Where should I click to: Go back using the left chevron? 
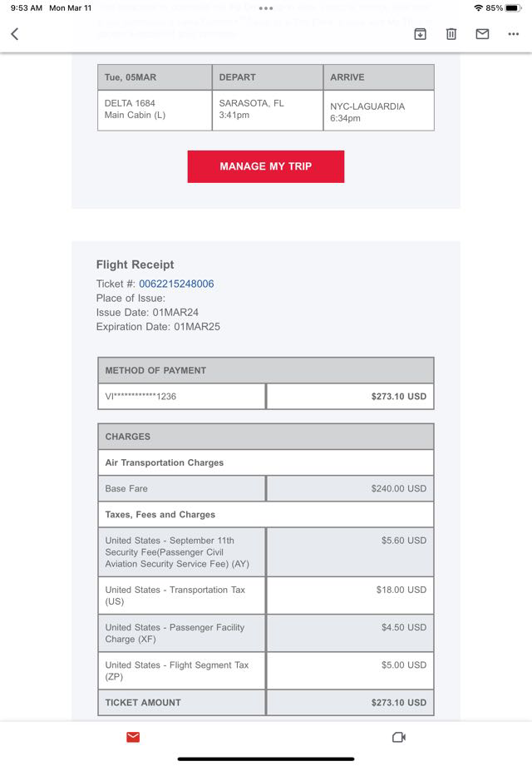click(x=14, y=34)
